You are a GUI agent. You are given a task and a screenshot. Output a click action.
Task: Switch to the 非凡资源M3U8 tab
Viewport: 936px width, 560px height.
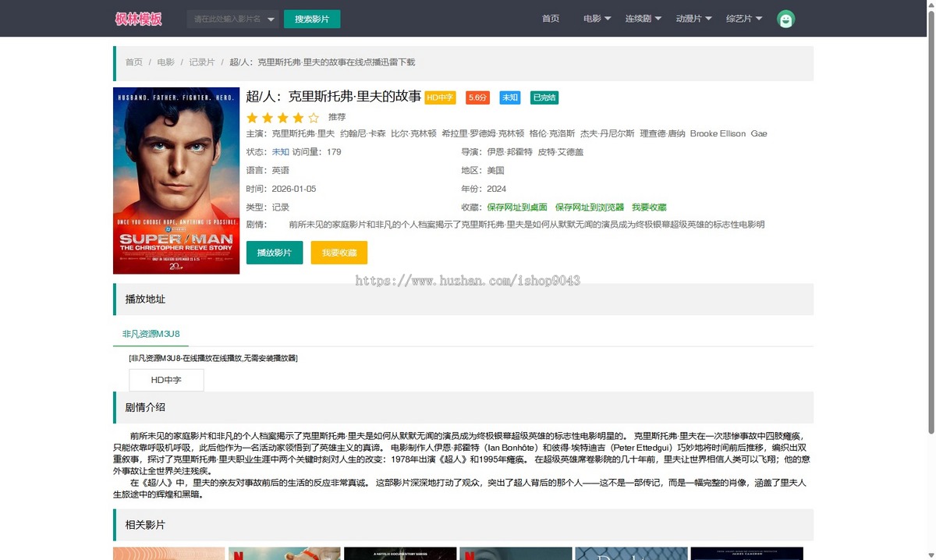(x=151, y=334)
